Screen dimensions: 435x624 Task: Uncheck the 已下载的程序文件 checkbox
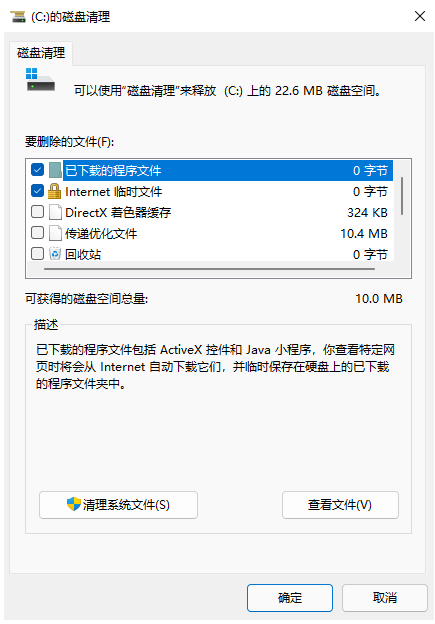coord(37,170)
